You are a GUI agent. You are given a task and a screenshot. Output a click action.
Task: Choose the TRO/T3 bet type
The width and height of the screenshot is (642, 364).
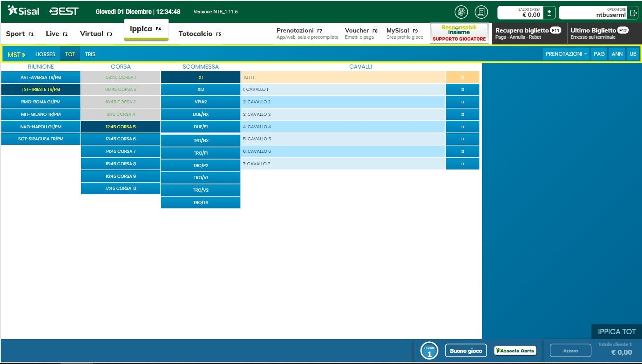[x=200, y=203]
